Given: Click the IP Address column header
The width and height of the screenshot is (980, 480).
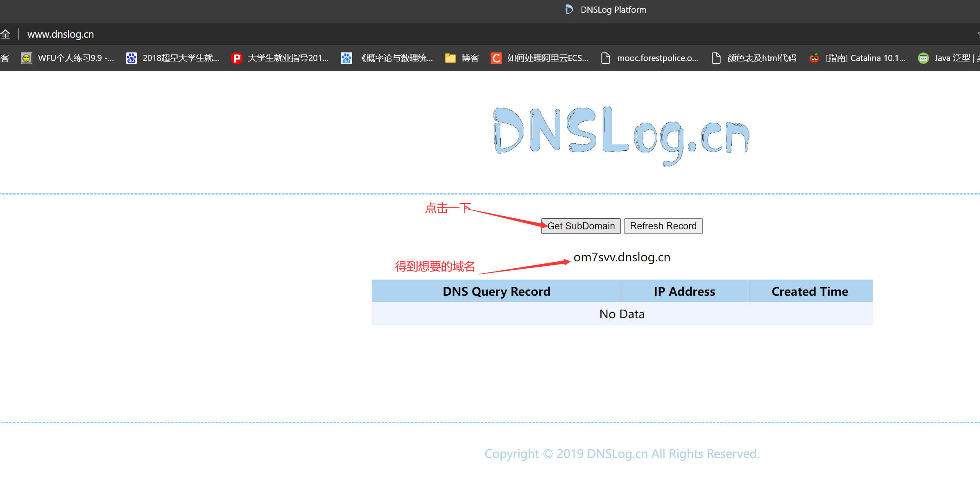Looking at the screenshot, I should [x=684, y=291].
